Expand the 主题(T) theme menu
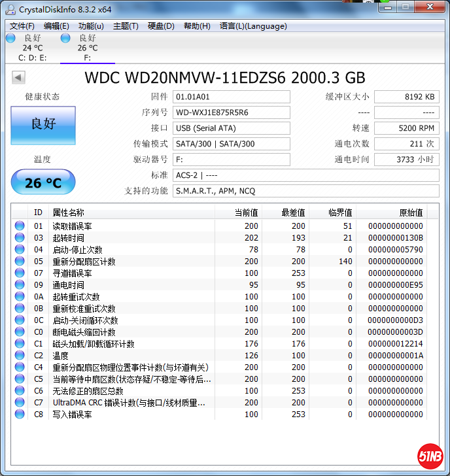This screenshot has width=450, height=476. (x=126, y=26)
